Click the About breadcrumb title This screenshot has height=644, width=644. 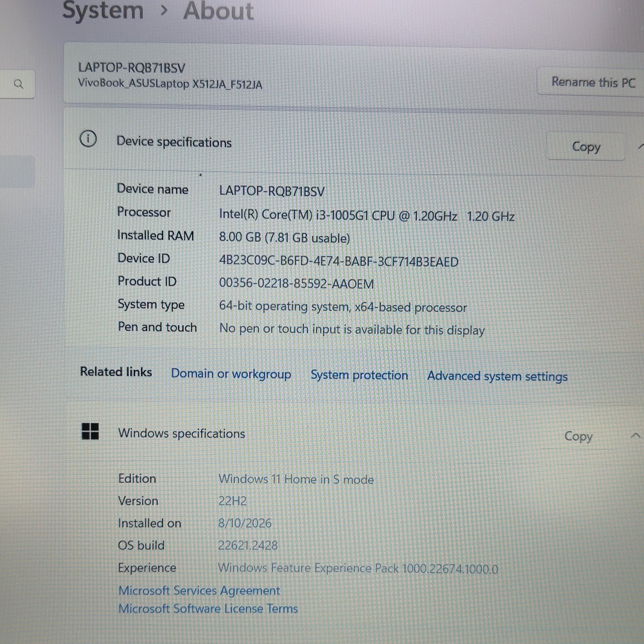pyautogui.click(x=218, y=11)
